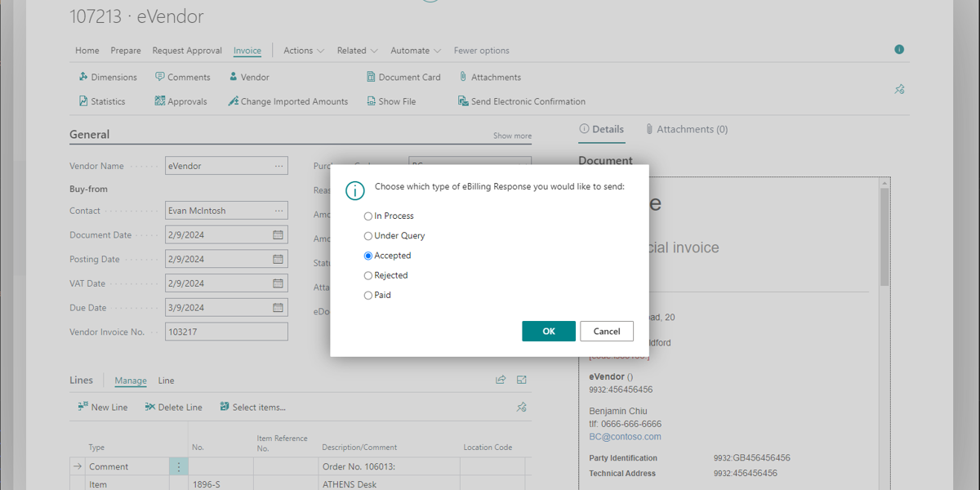980x490 pixels.
Task: Cancel the eBilling Response dialog
Action: tap(607, 331)
